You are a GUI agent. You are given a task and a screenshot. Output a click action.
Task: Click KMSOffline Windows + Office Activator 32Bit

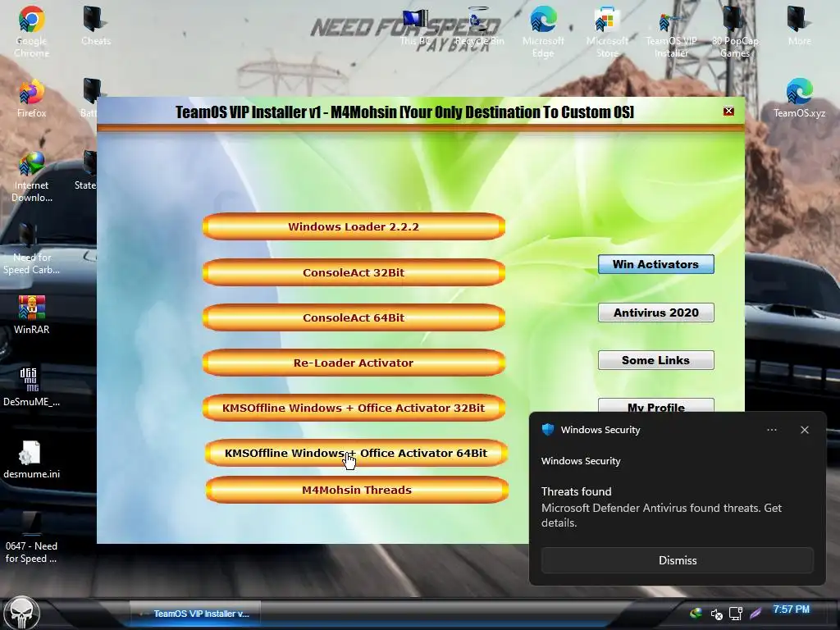pyautogui.click(x=354, y=408)
